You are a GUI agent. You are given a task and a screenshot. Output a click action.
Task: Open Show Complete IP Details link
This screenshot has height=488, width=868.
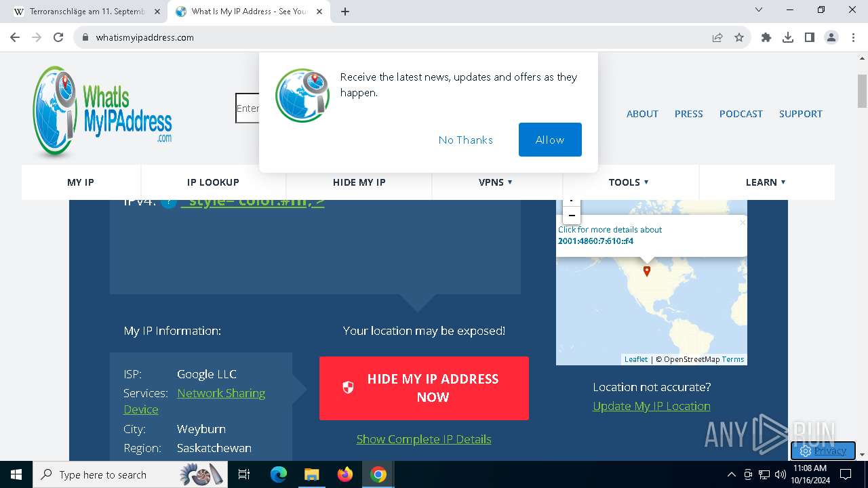[424, 439]
